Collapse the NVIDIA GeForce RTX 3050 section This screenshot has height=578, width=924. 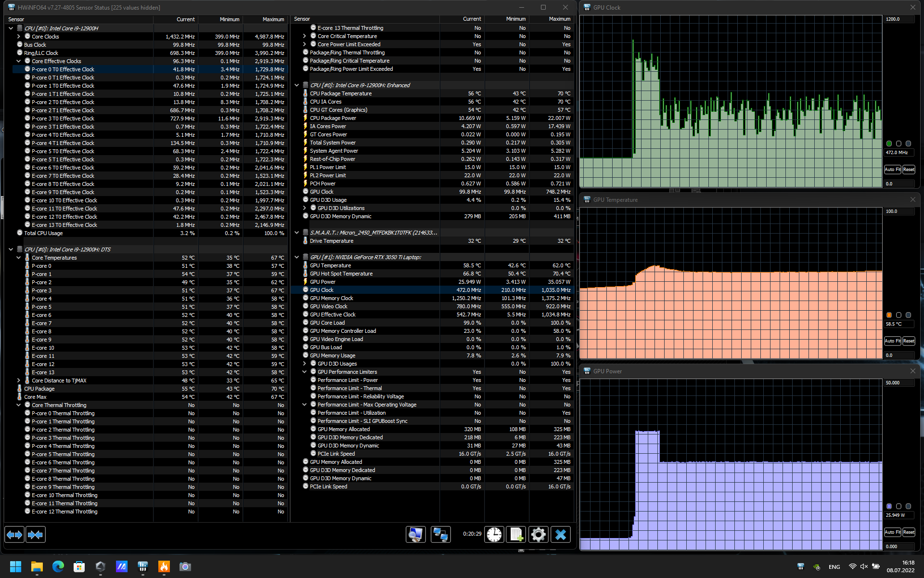(297, 257)
